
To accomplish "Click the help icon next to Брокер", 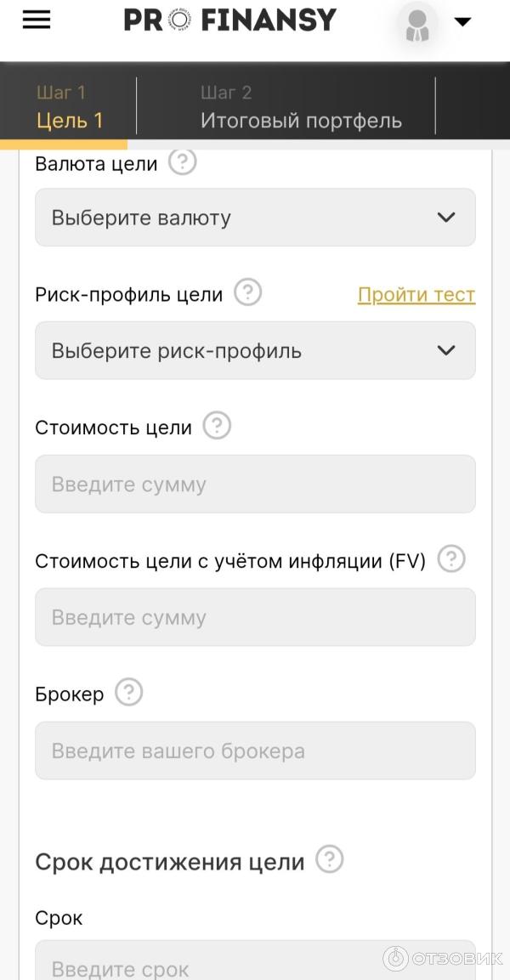I will click(x=128, y=692).
